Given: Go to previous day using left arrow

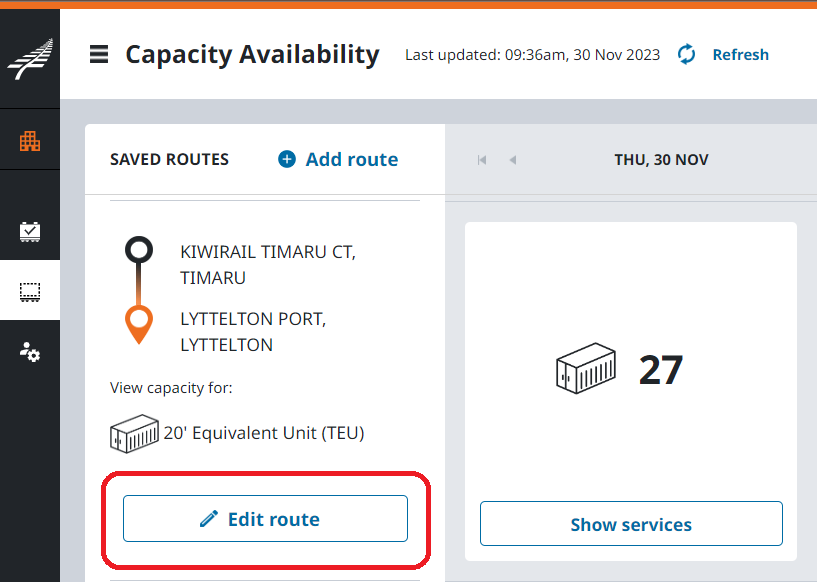Looking at the screenshot, I should coord(513,160).
